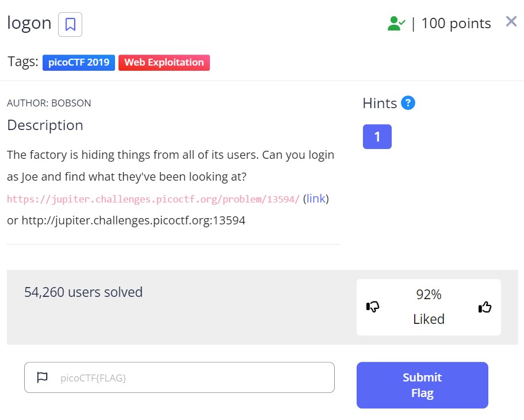Select the Web Exploitation tag
The width and height of the screenshot is (524, 420).
(x=164, y=63)
